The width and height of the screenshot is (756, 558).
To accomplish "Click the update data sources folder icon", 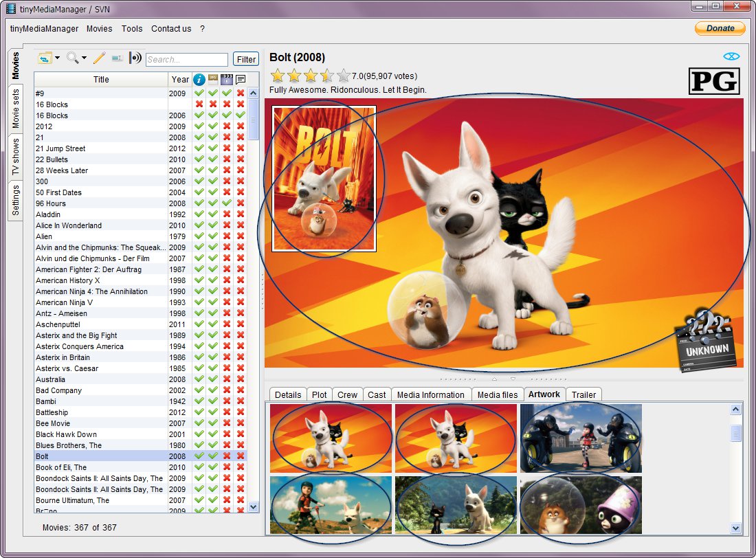I will click(45, 58).
